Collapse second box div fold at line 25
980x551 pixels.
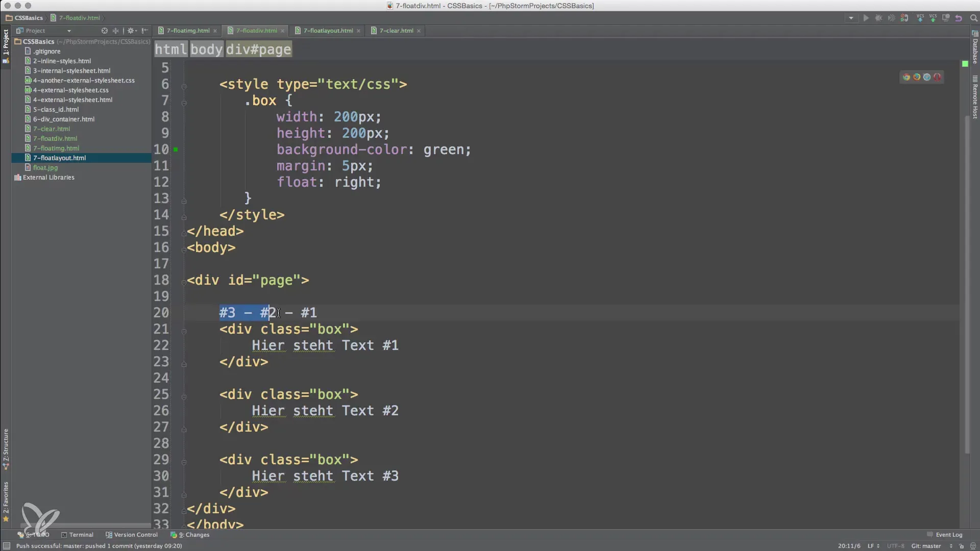(x=184, y=396)
